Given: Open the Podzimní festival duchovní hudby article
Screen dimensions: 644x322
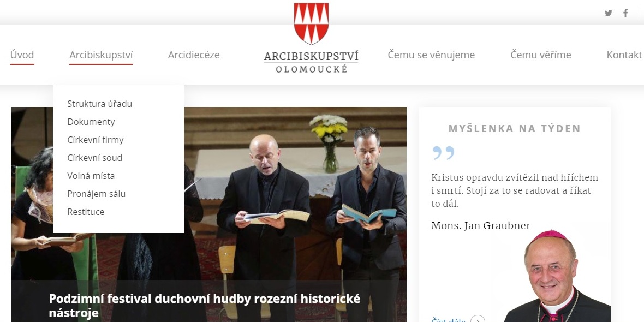Looking at the screenshot, I should coord(205,306).
